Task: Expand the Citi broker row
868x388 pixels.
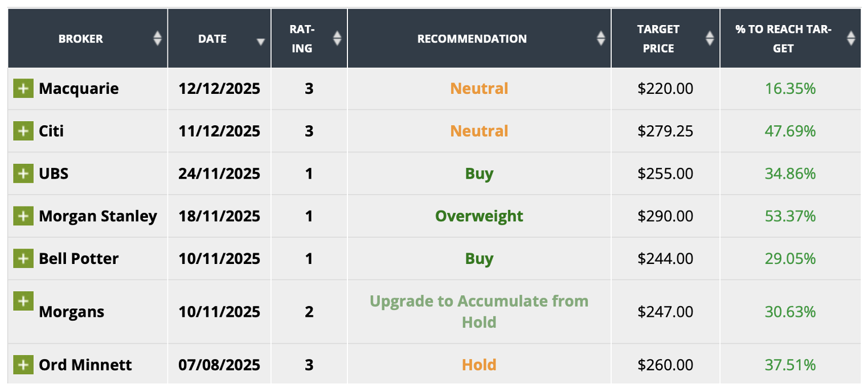Action: (23, 131)
